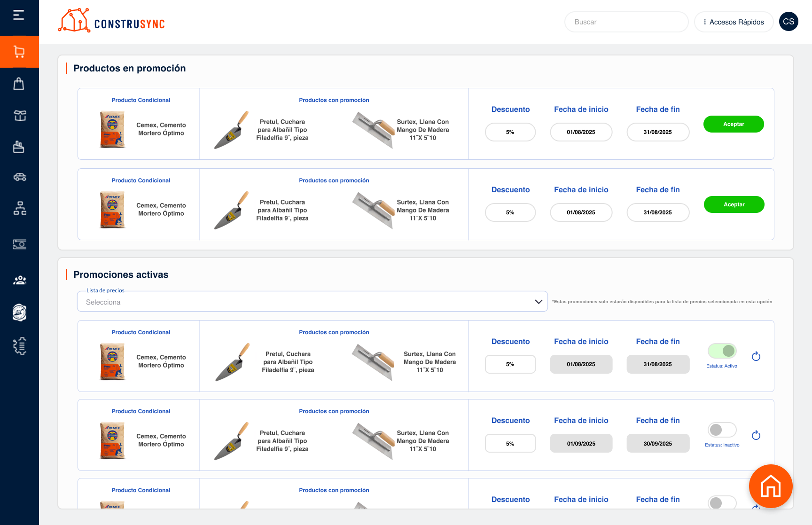Click 'Cemex, Cemento Mortero Óptimo' in the Estatus: Inactivo row
Viewport: 812px width, 525px height.
[x=161, y=440]
